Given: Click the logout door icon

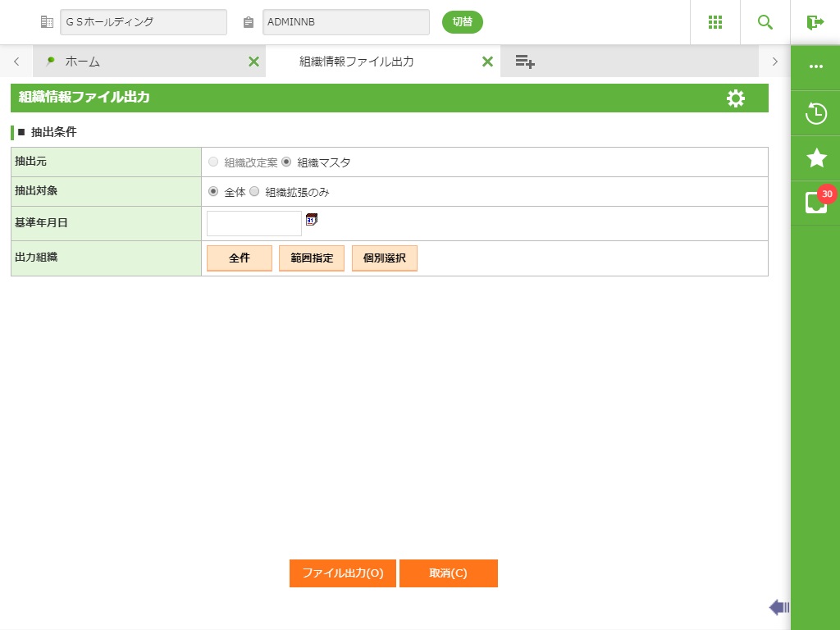Looking at the screenshot, I should 815,22.
